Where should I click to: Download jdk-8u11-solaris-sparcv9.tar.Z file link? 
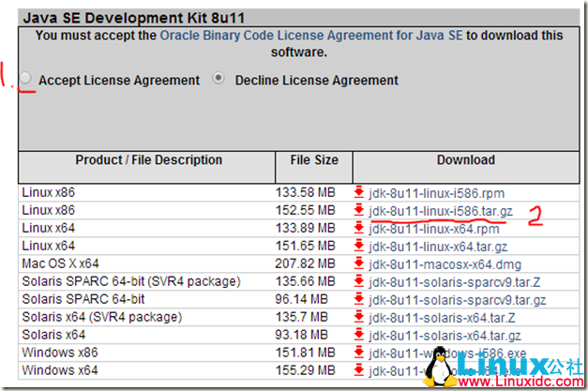click(455, 282)
